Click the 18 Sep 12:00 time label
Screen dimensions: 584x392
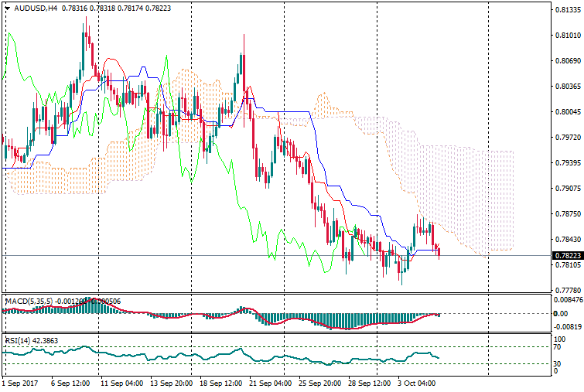[x=221, y=383]
